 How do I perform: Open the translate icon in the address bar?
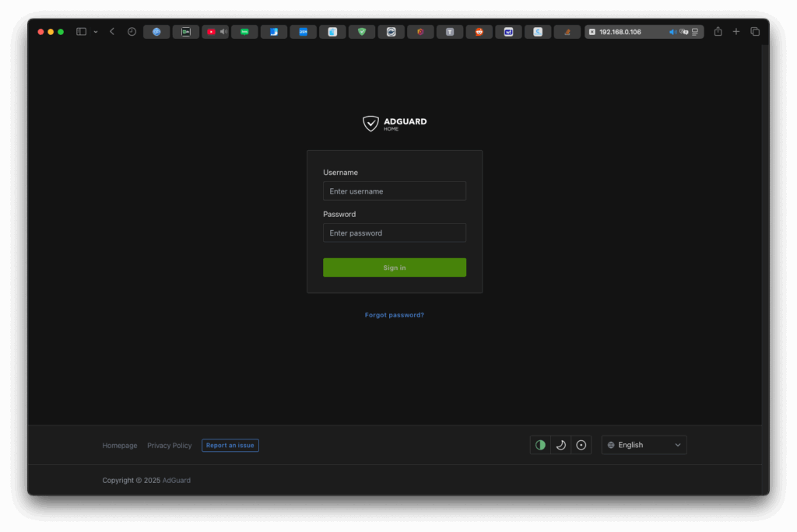(x=684, y=32)
